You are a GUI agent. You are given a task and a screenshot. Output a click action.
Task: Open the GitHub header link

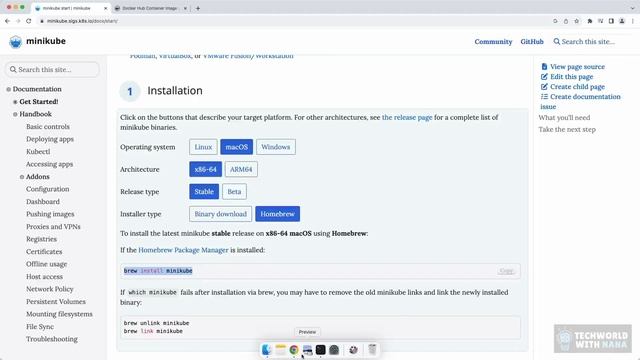coord(532,42)
